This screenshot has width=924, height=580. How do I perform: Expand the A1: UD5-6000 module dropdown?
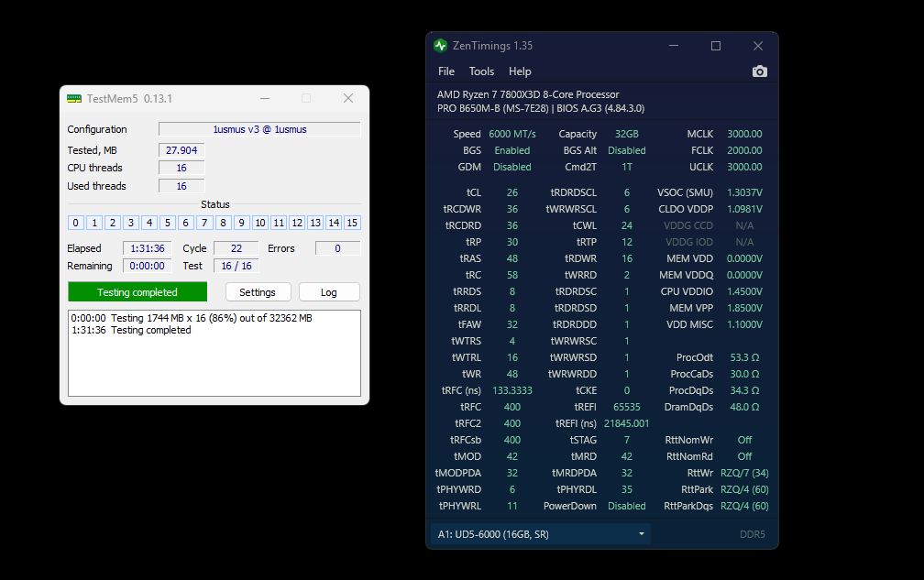click(x=541, y=534)
